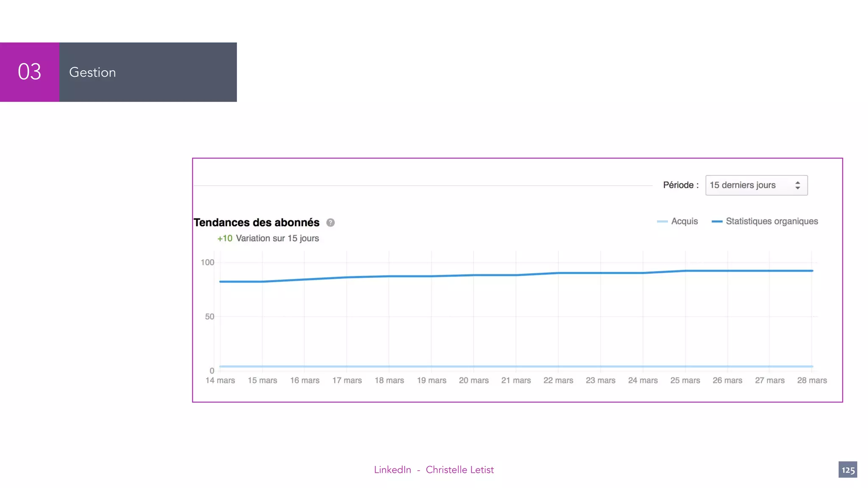868x488 pixels.
Task: Click the 03 section number block
Action: (30, 72)
